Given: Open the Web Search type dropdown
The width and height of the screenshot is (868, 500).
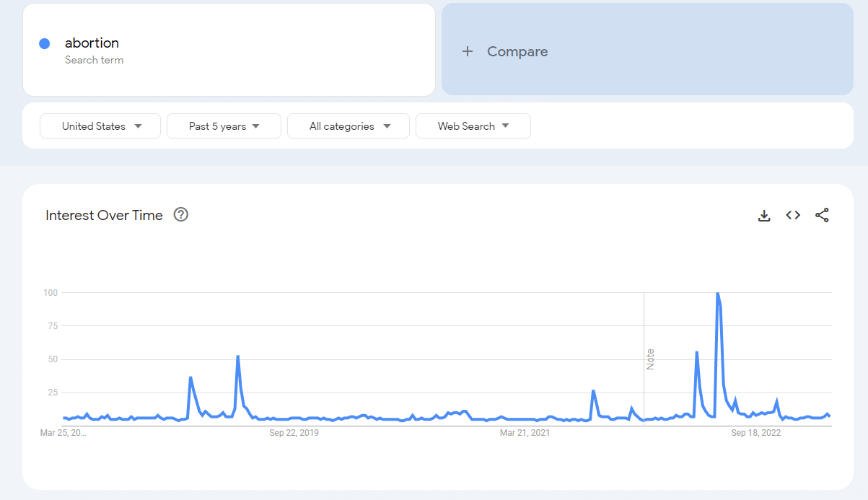Looking at the screenshot, I should (473, 126).
